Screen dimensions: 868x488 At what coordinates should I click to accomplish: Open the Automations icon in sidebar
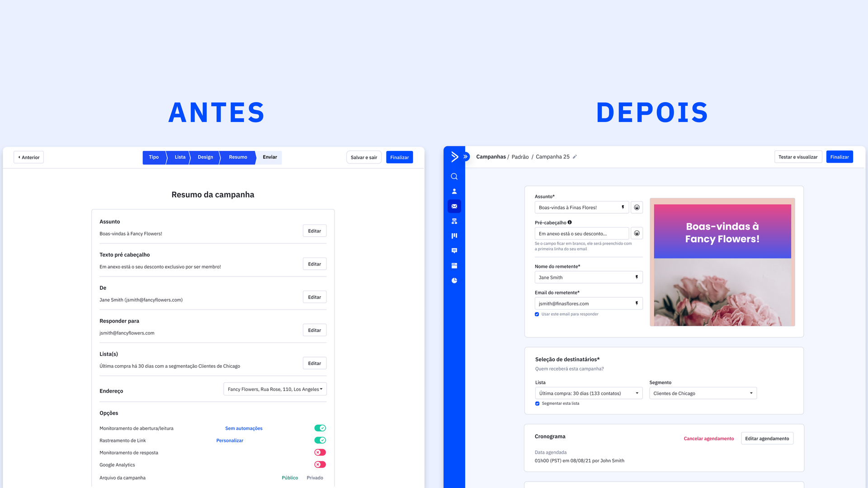[454, 221]
